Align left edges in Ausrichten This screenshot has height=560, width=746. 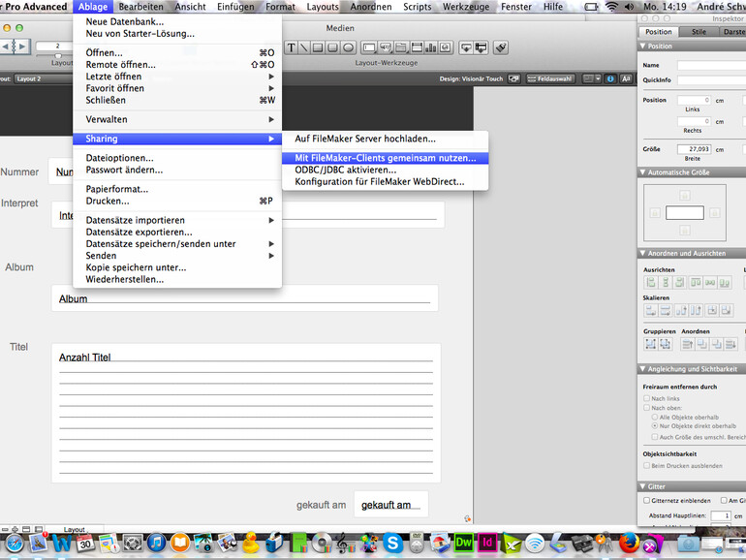[x=650, y=283]
